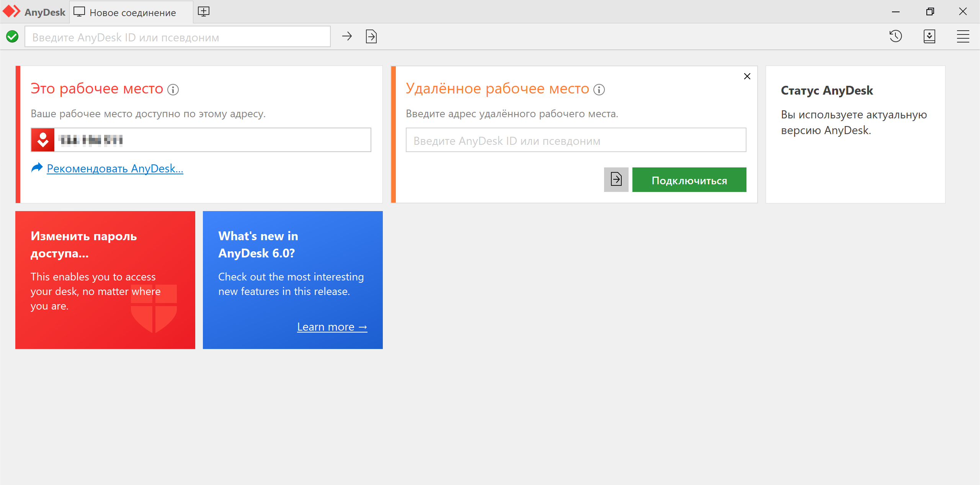The image size is (980, 485).
Task: Click the red AnyDesk ID badge icon
Action: 43,140
